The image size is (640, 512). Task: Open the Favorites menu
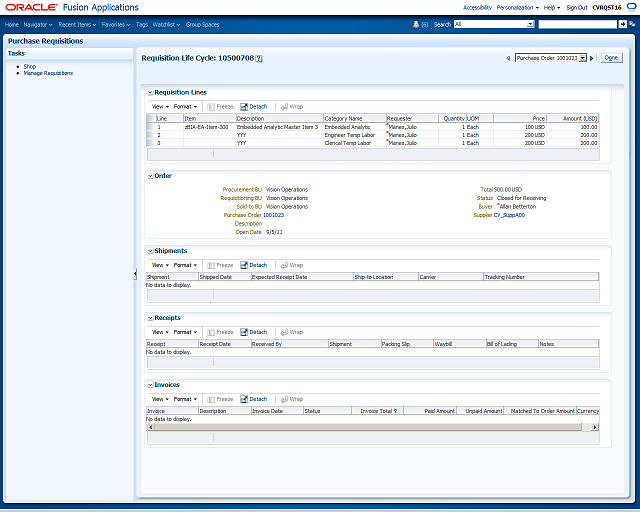click(x=116, y=25)
